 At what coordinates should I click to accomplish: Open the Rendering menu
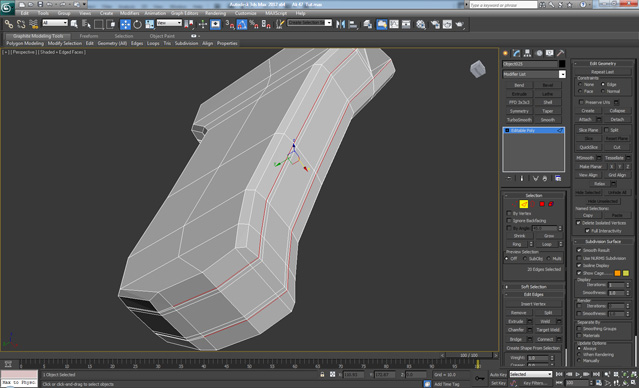pos(216,13)
